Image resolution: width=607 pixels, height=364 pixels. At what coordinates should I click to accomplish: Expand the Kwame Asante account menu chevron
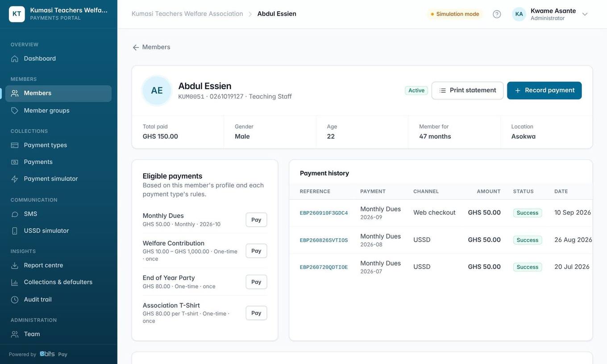point(585,14)
